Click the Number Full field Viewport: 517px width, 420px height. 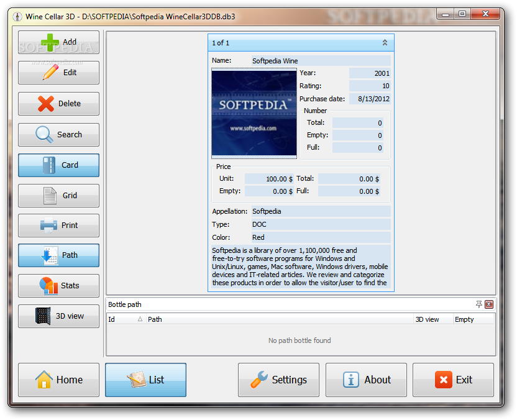pos(358,148)
